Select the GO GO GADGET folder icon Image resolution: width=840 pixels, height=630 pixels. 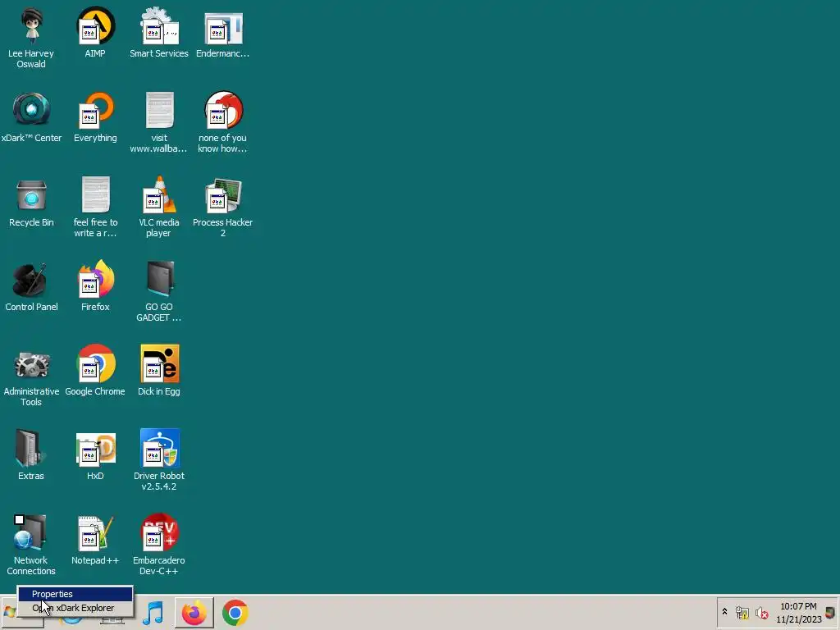(x=159, y=291)
